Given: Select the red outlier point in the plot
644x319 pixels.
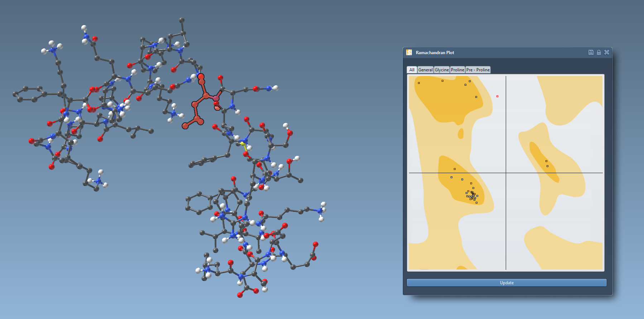Looking at the screenshot, I should pos(497,96).
